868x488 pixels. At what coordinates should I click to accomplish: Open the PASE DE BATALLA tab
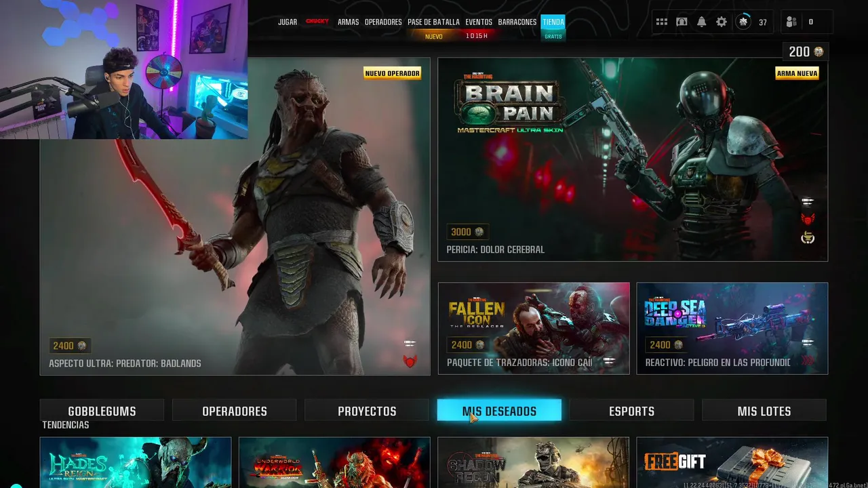(433, 22)
